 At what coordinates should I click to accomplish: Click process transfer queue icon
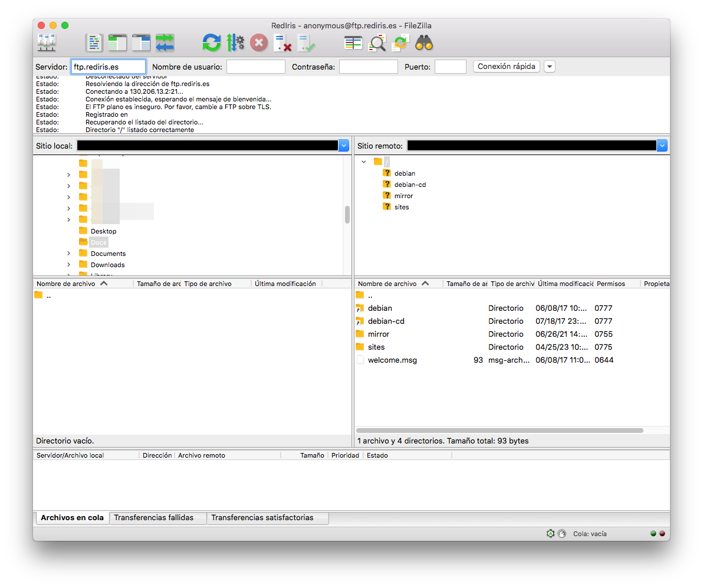coord(235,42)
